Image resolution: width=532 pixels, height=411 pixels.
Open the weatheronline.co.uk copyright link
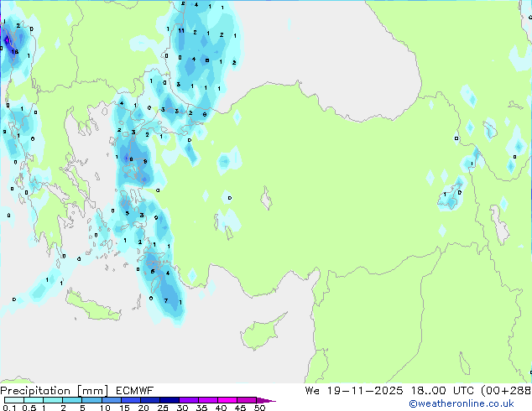[462, 403]
